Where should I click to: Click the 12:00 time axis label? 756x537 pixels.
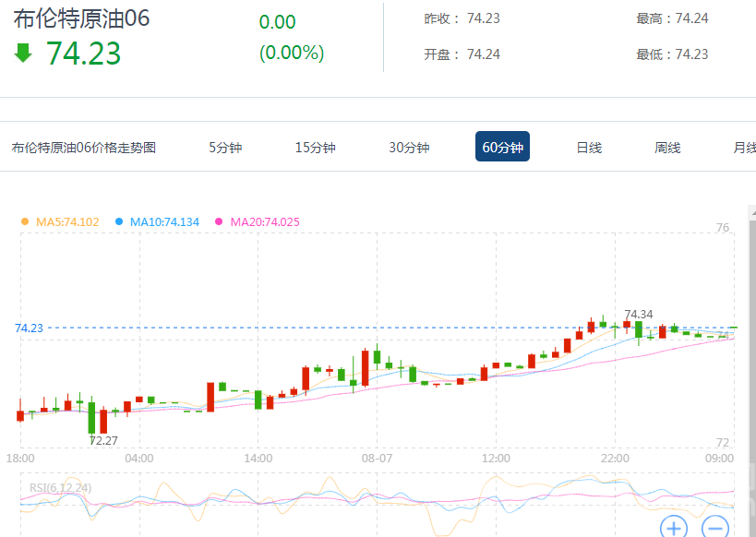(496, 458)
